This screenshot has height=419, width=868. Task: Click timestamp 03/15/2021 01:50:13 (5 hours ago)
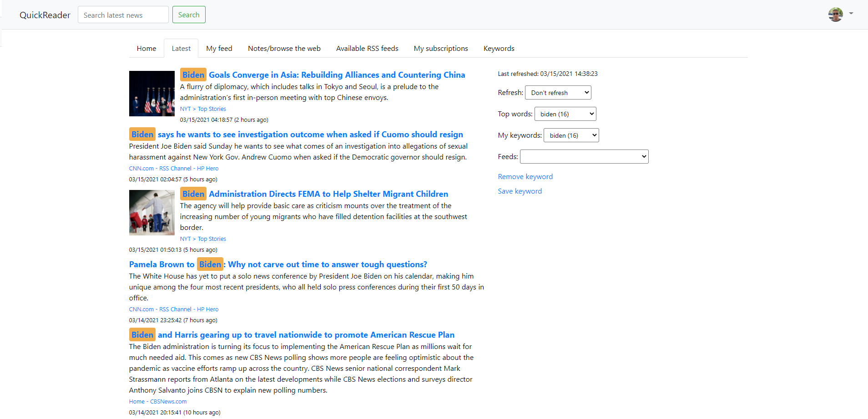[x=173, y=250]
